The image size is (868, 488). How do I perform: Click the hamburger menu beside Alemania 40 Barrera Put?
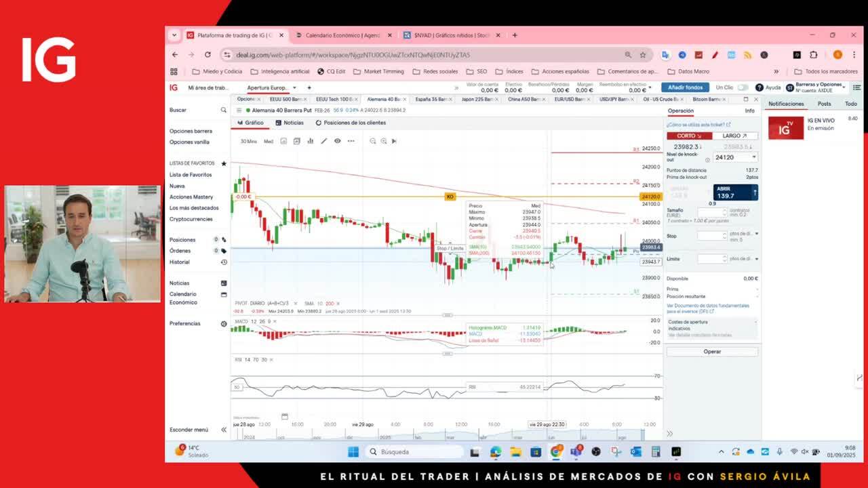coord(239,110)
